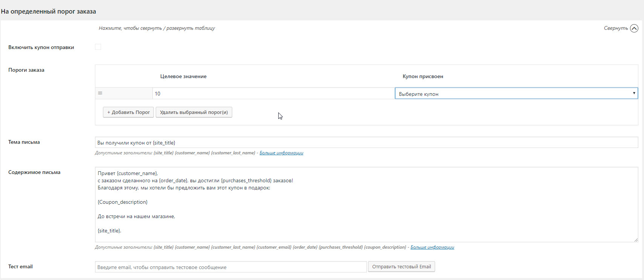
Task: Click the "На определенный порог заказа" section heading
Action: (49, 12)
